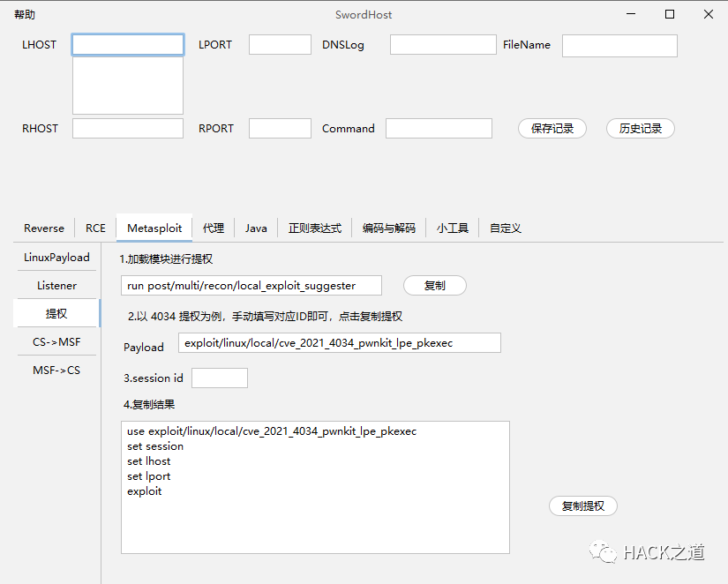Open the LHOST suggestion list box
Image resolution: width=728 pixels, height=584 pixels.
pos(128,86)
